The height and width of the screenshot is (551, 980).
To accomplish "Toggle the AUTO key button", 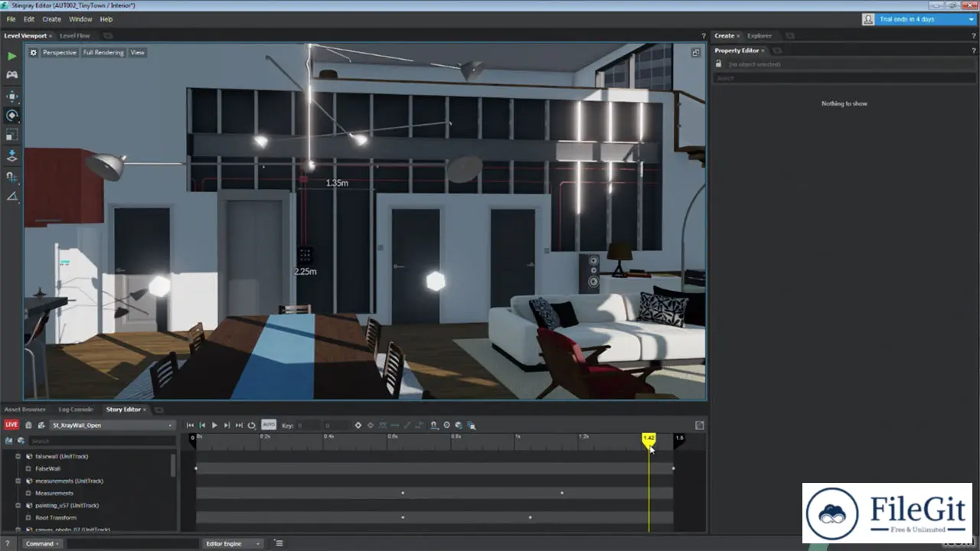I will [269, 425].
